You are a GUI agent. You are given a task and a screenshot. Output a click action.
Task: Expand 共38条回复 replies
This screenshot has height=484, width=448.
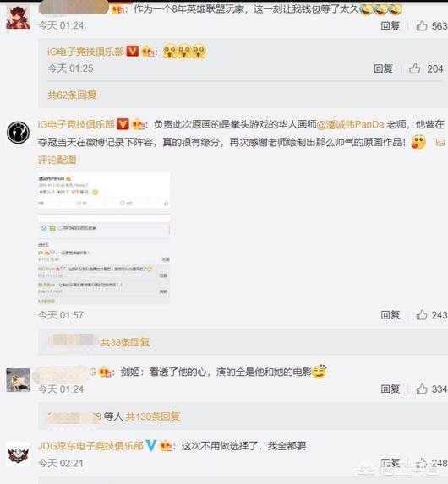pyautogui.click(x=125, y=342)
